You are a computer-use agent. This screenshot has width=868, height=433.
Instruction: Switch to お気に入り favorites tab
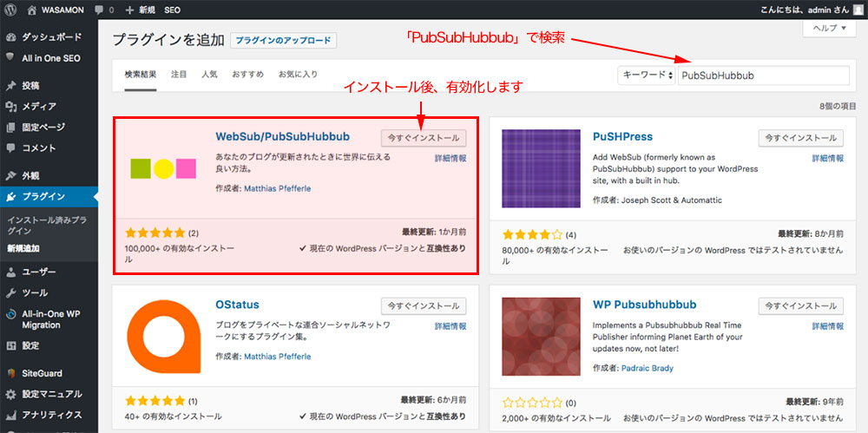[x=298, y=75]
